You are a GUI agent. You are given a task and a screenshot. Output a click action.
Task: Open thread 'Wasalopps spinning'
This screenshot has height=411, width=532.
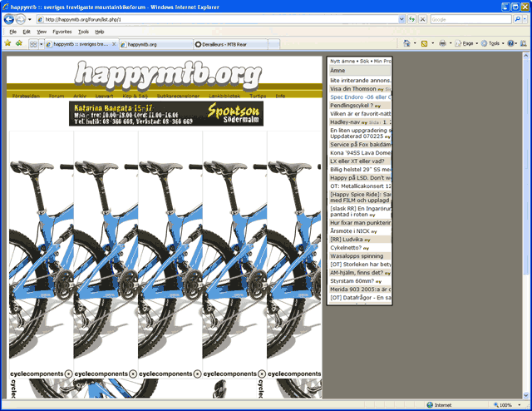357,256
